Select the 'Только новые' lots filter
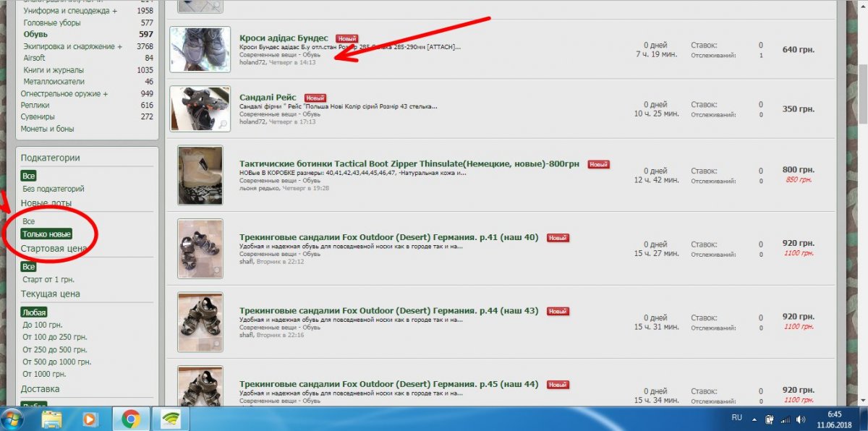 pyautogui.click(x=46, y=234)
